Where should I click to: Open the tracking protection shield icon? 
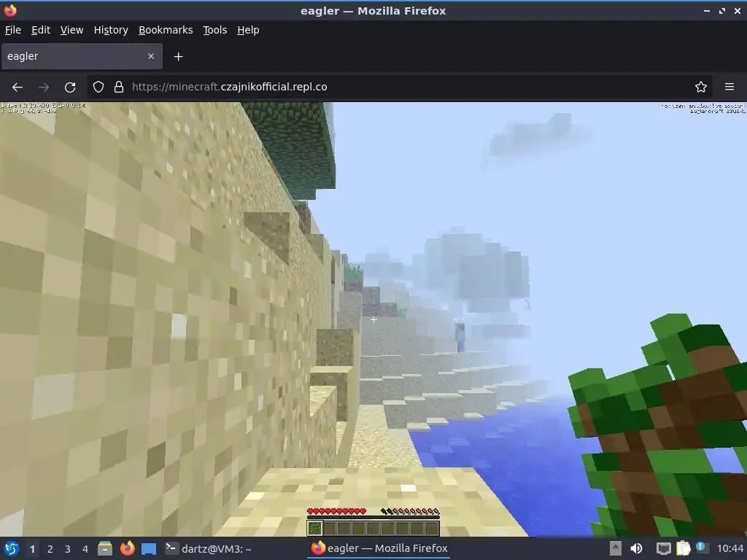click(98, 87)
